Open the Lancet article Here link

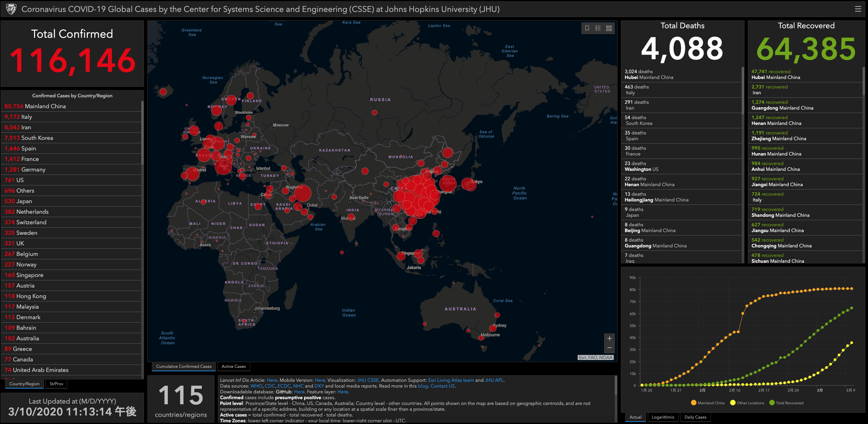tap(272, 380)
